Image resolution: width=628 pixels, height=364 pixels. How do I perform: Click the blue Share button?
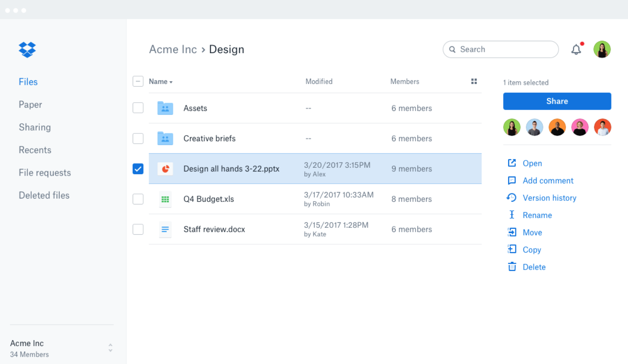pyautogui.click(x=557, y=101)
